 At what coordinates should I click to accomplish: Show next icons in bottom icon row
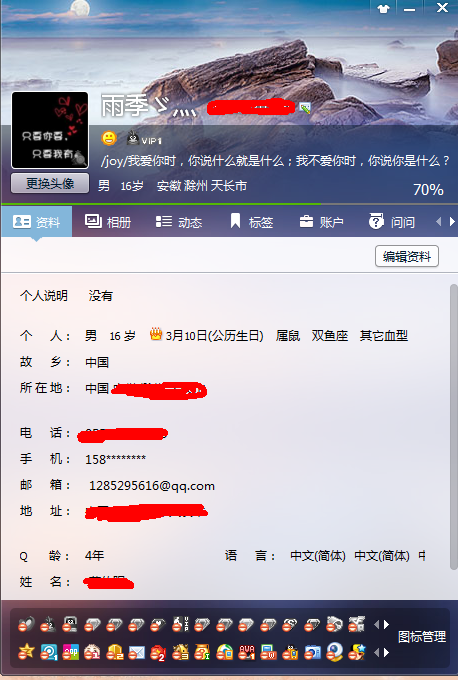click(x=386, y=652)
